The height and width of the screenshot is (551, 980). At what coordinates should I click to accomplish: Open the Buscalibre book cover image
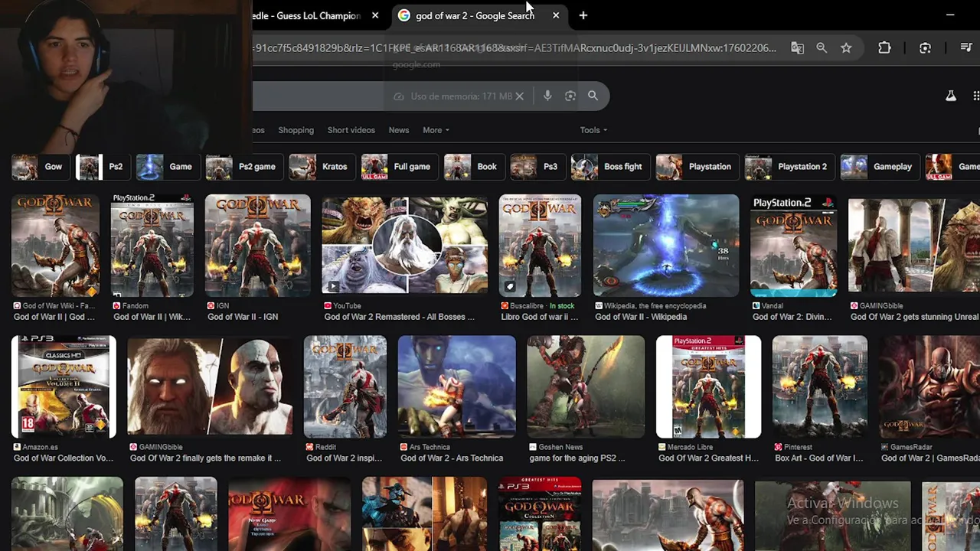[x=540, y=245]
